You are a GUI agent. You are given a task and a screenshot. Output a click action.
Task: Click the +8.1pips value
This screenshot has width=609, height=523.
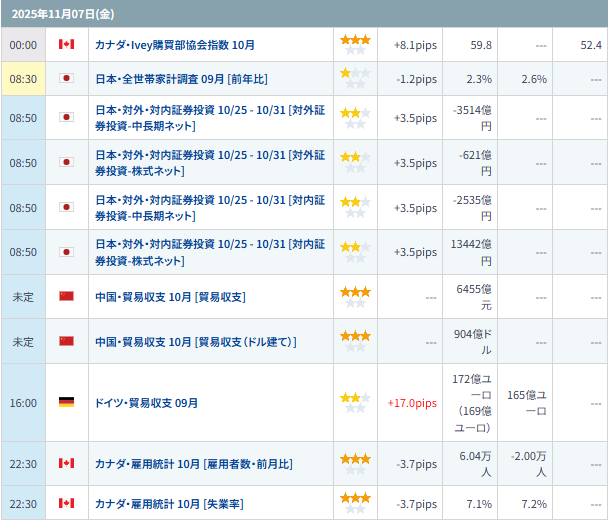pos(415,46)
